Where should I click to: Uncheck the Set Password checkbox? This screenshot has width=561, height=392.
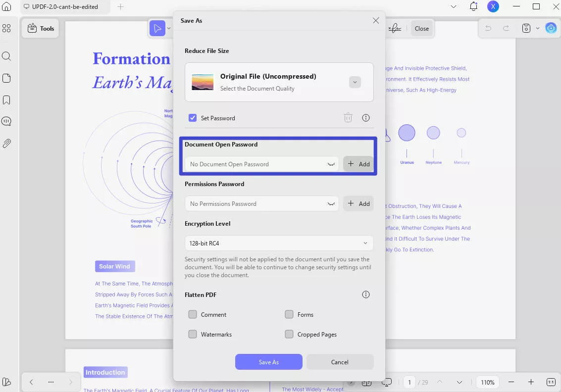point(193,118)
